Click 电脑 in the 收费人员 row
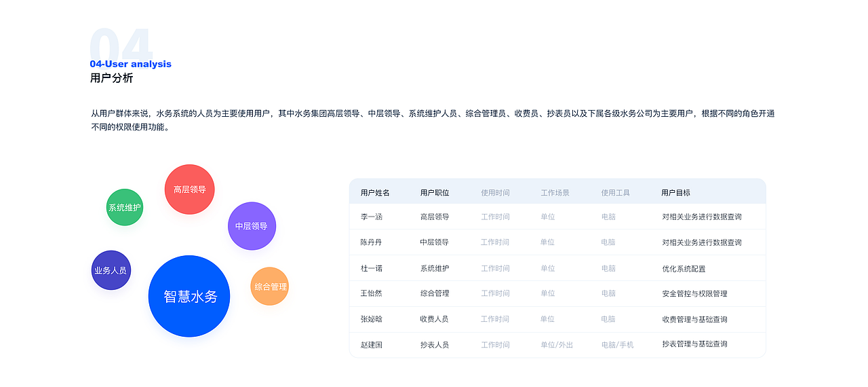Screen dimensions: 868x387 click(x=608, y=319)
